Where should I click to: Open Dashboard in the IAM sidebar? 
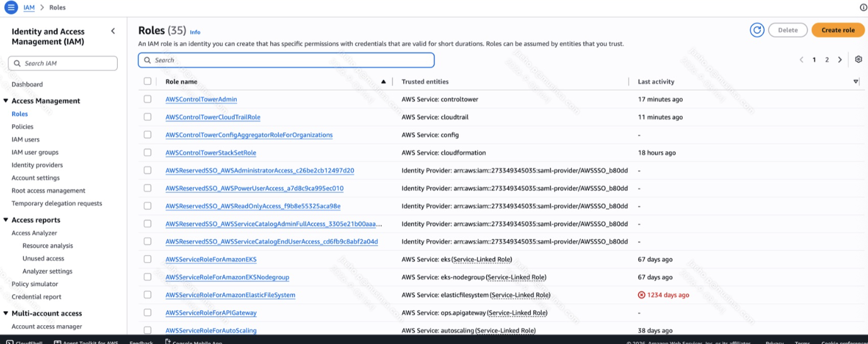point(27,84)
